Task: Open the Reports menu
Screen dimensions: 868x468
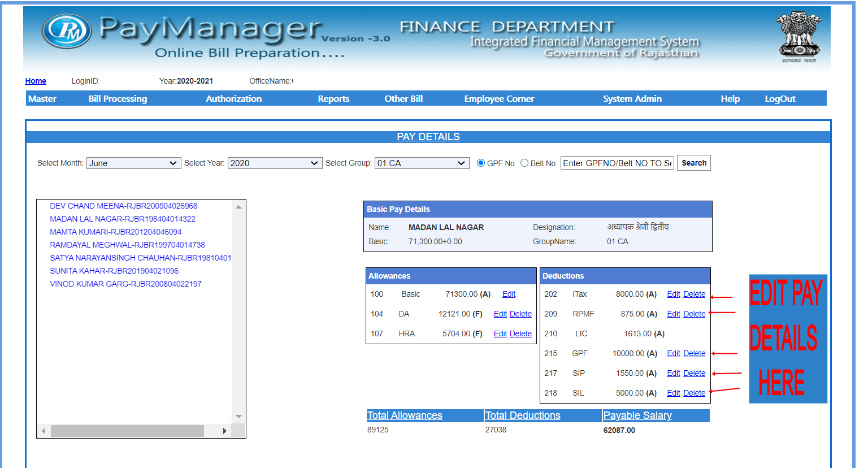Action: pyautogui.click(x=333, y=98)
